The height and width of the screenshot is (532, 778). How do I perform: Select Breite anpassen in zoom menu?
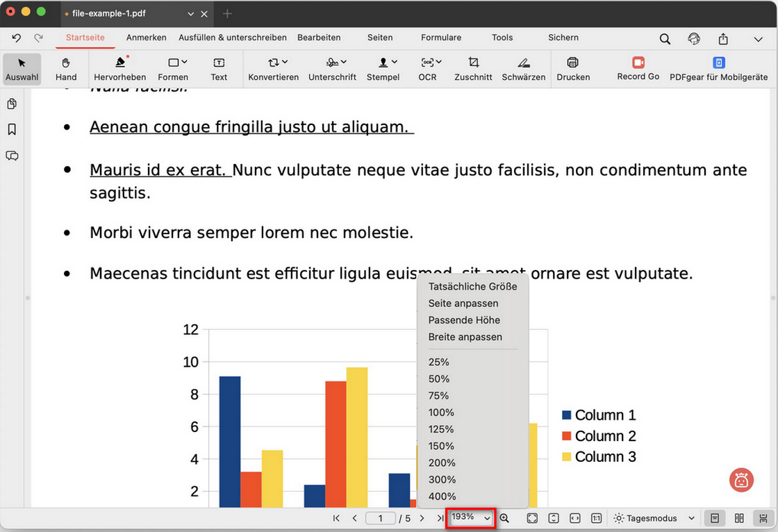(465, 337)
